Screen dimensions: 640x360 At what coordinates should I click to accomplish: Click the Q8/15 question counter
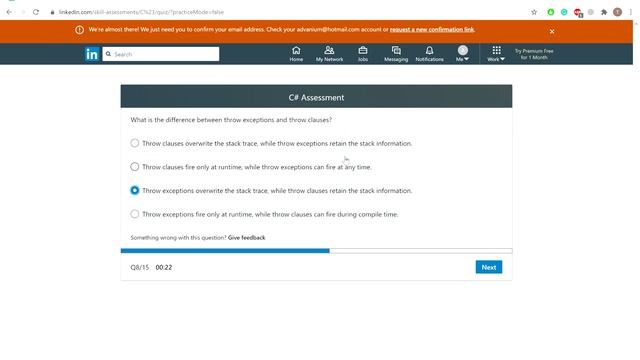point(140,267)
